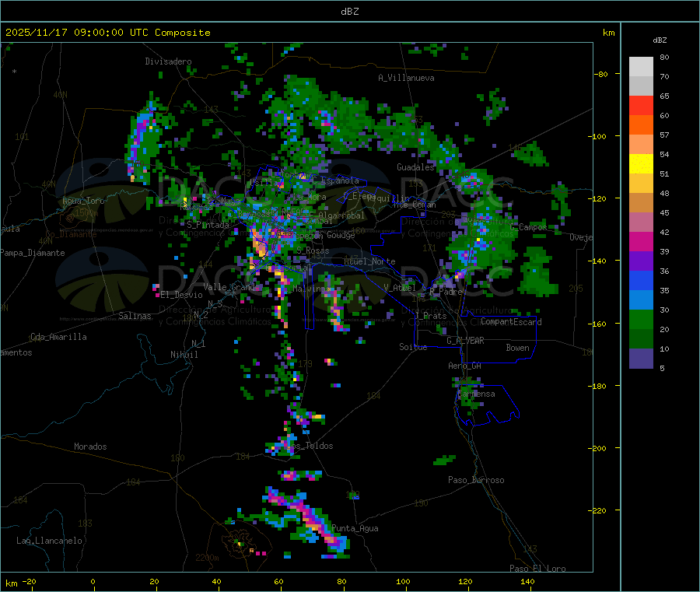Click the V_Atuel label

point(400,288)
